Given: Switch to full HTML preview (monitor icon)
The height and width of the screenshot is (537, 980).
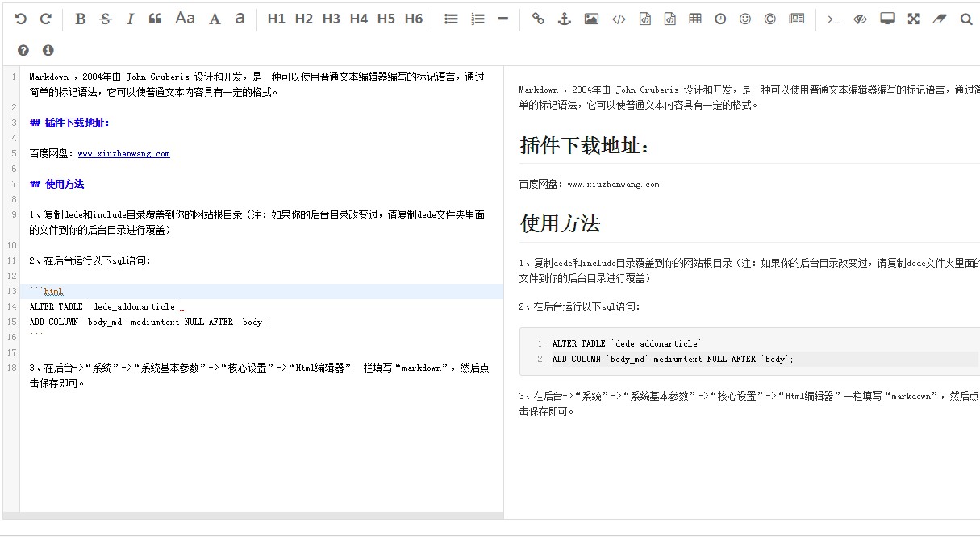Looking at the screenshot, I should [887, 19].
